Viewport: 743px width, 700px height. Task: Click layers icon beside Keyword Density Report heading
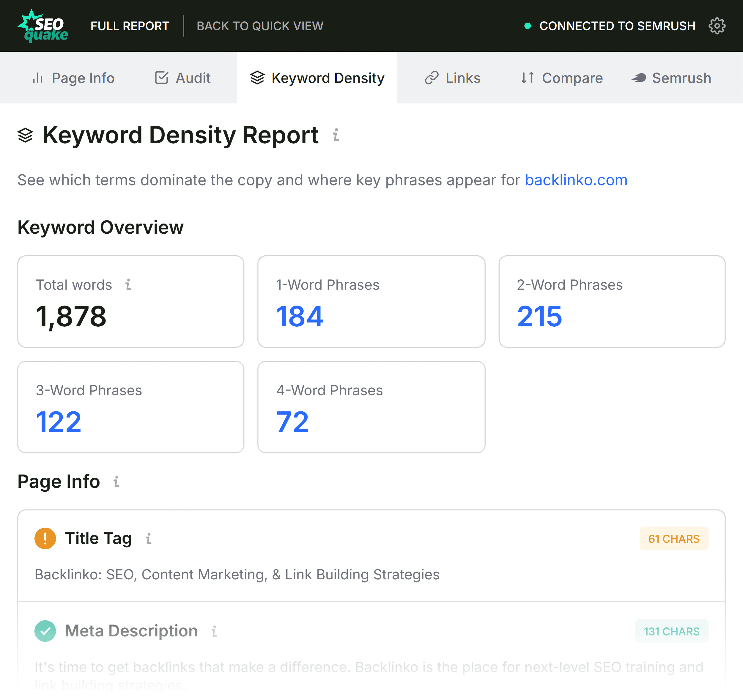(26, 135)
